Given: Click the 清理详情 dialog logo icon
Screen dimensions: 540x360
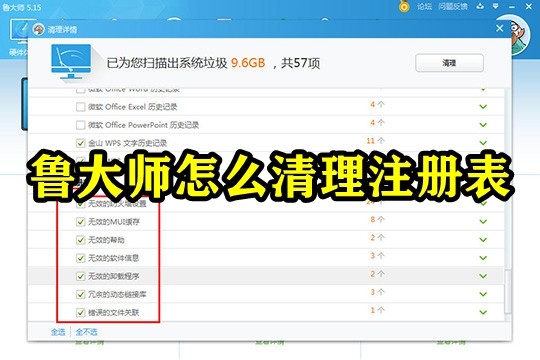Looking at the screenshot, I should [x=39, y=29].
